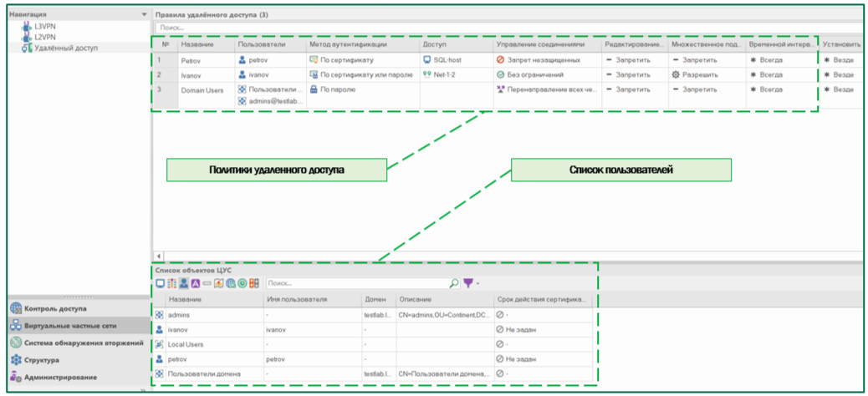Click the Управление соединениями column header
The image size is (868, 396).
(547, 44)
